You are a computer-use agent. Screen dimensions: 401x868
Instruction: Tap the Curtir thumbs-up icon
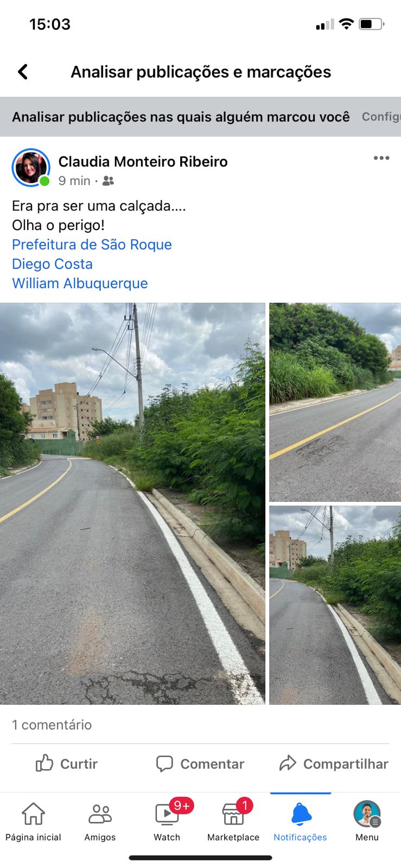click(x=44, y=763)
